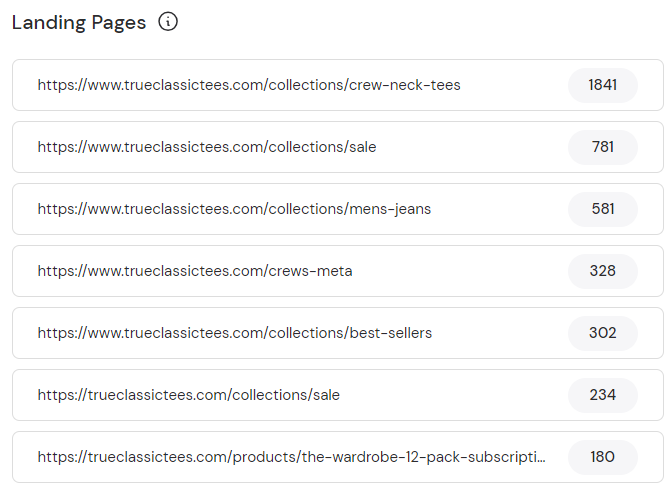Select the 328 count badge
The height and width of the screenshot is (485, 672).
click(x=602, y=271)
